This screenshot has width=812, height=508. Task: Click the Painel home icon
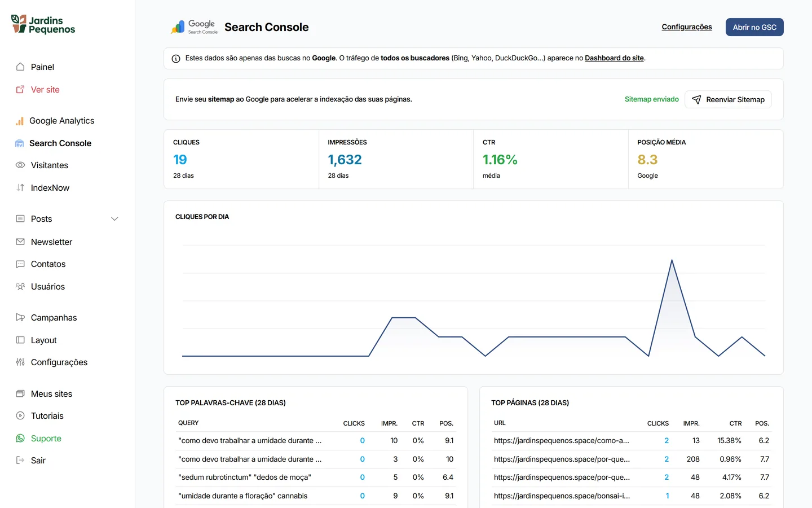tap(20, 67)
